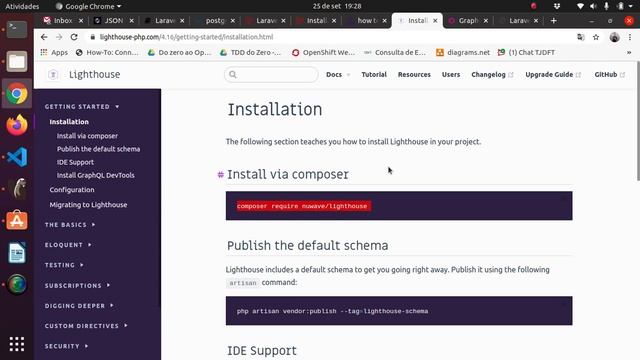Open Files manager from the dock
This screenshot has height=360, width=640.
point(17,62)
